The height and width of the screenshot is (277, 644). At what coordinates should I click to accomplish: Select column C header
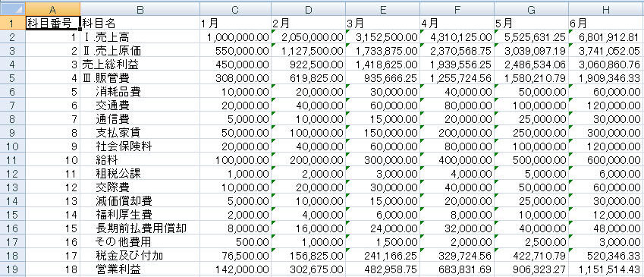(x=235, y=8)
